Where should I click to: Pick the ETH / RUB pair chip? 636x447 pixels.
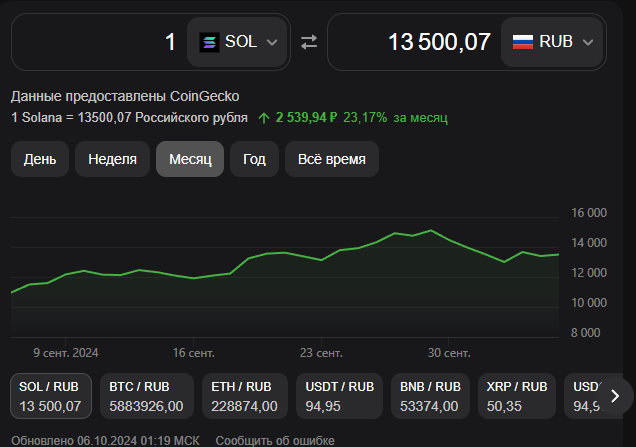pyautogui.click(x=241, y=396)
